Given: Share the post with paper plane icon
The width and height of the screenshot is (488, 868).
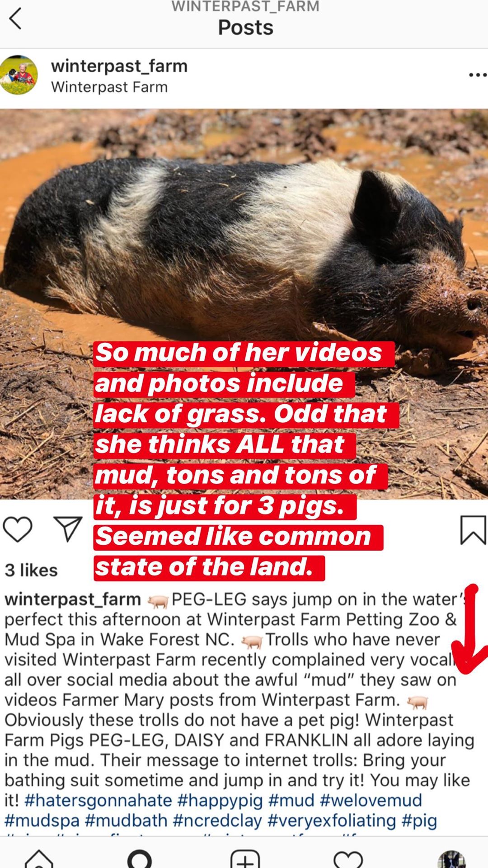Looking at the screenshot, I should click(x=68, y=528).
